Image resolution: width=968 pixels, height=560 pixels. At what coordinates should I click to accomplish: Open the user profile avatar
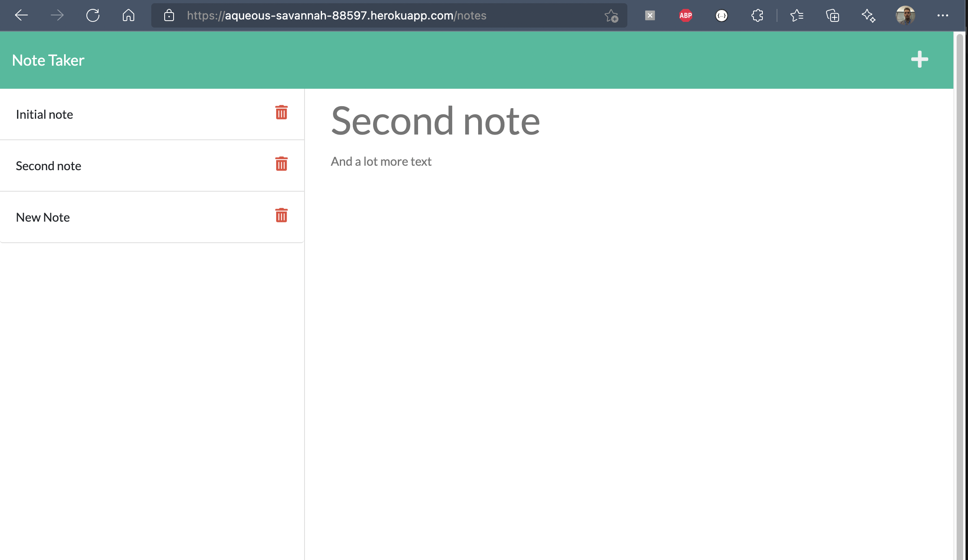(x=905, y=15)
